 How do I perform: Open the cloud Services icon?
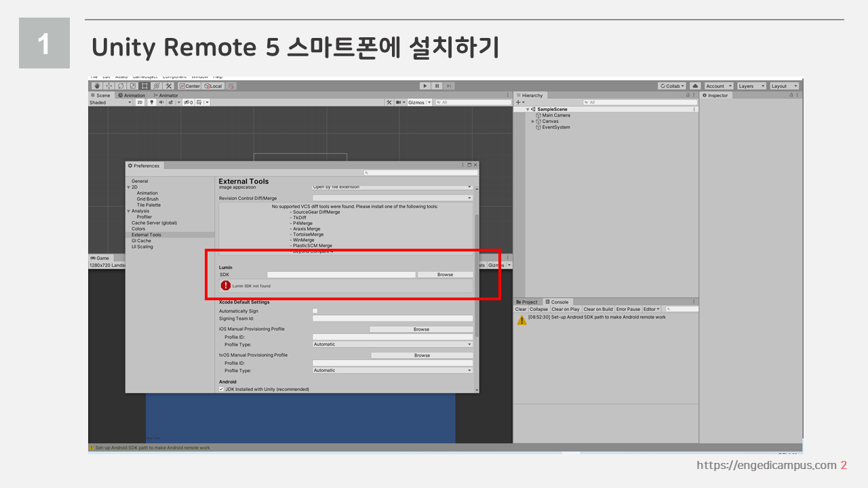coord(695,86)
